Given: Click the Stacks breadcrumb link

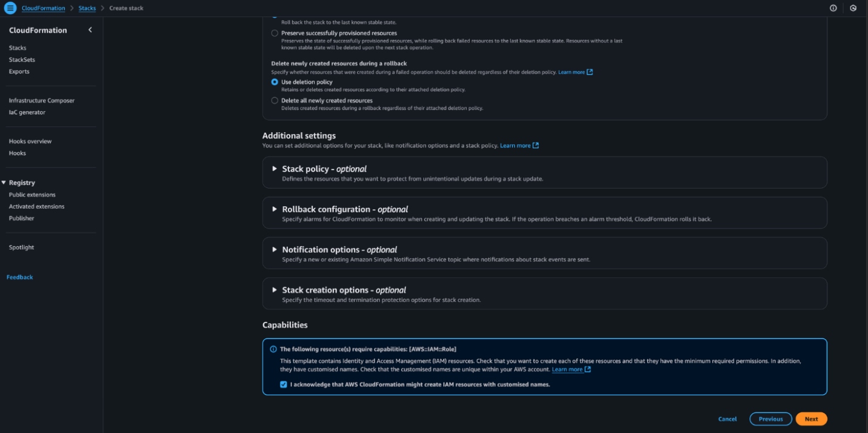Looking at the screenshot, I should (x=87, y=8).
